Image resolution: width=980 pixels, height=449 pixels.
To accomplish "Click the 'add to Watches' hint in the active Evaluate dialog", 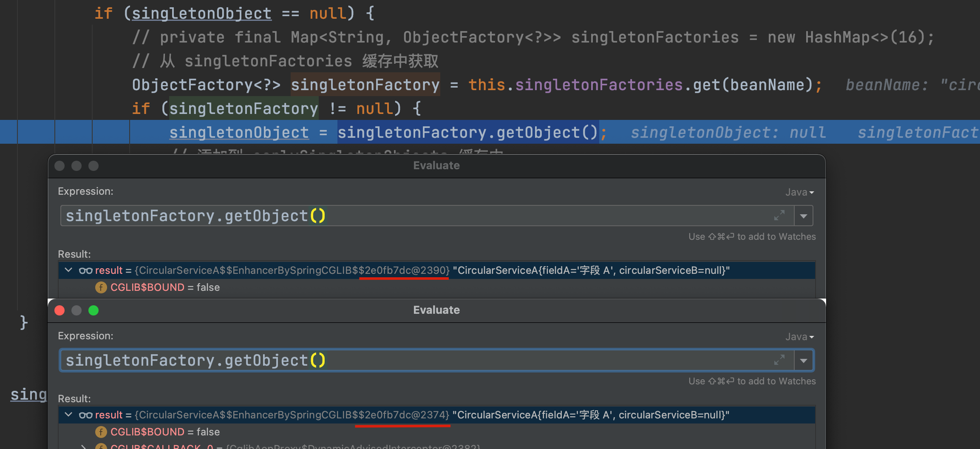I will tap(776, 381).
